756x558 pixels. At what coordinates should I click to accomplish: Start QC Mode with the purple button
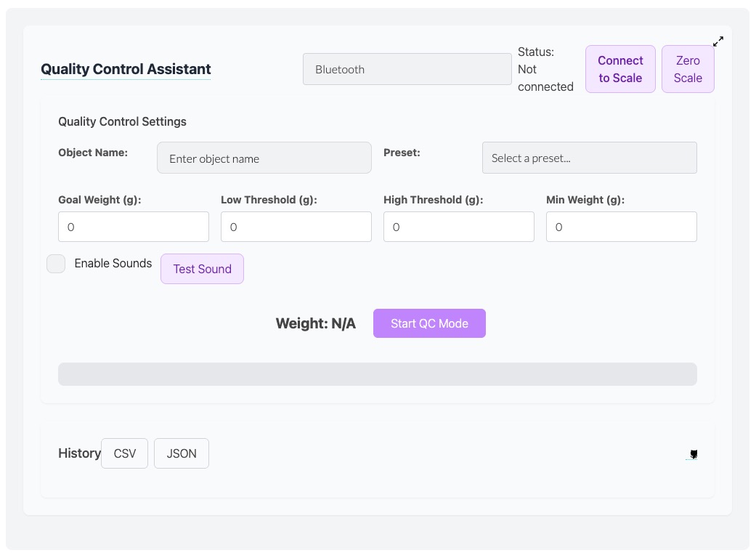[429, 323]
